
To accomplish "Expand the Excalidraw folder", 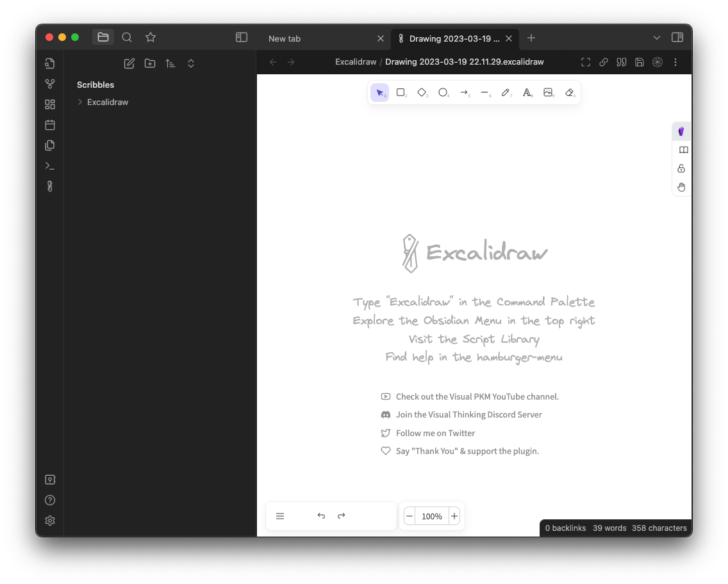I will pos(80,102).
